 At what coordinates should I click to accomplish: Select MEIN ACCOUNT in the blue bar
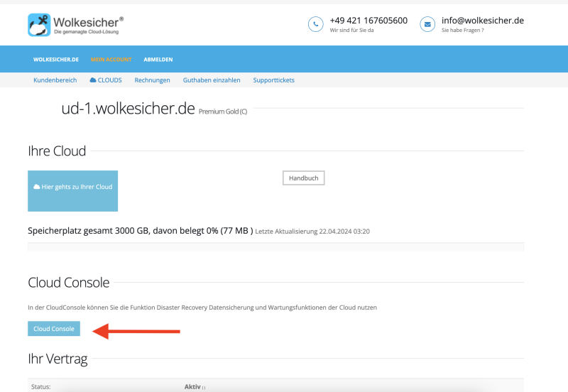click(111, 60)
